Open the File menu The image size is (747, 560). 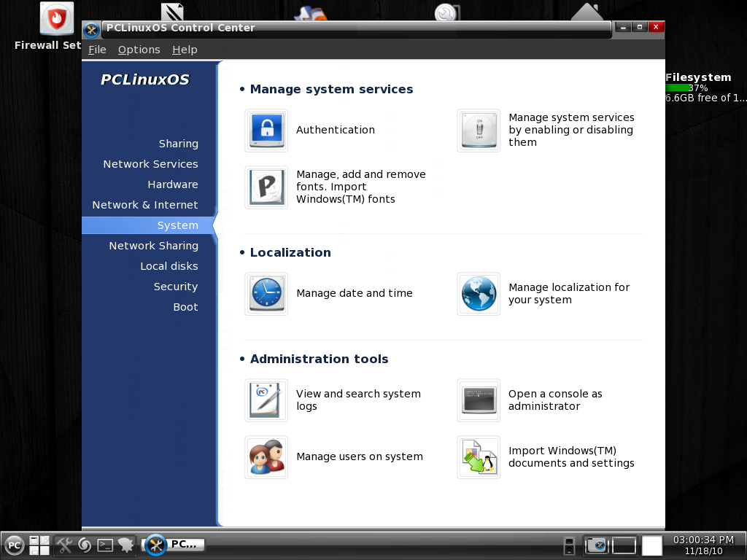[x=97, y=50]
